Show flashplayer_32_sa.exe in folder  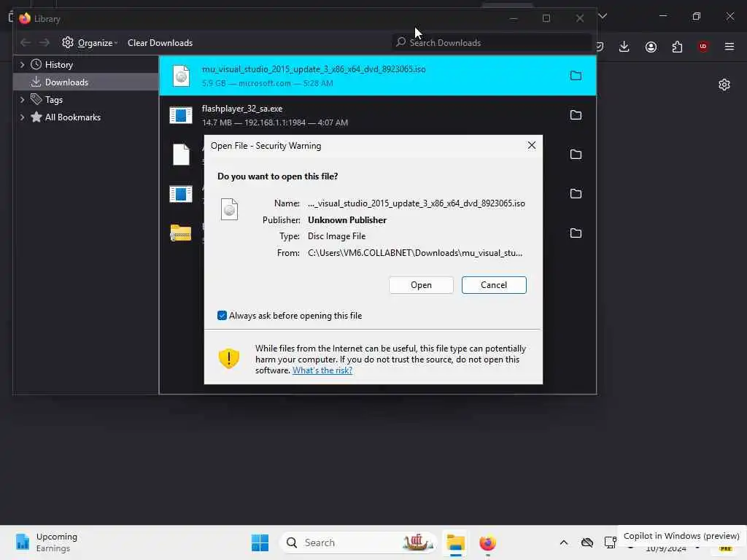click(576, 114)
